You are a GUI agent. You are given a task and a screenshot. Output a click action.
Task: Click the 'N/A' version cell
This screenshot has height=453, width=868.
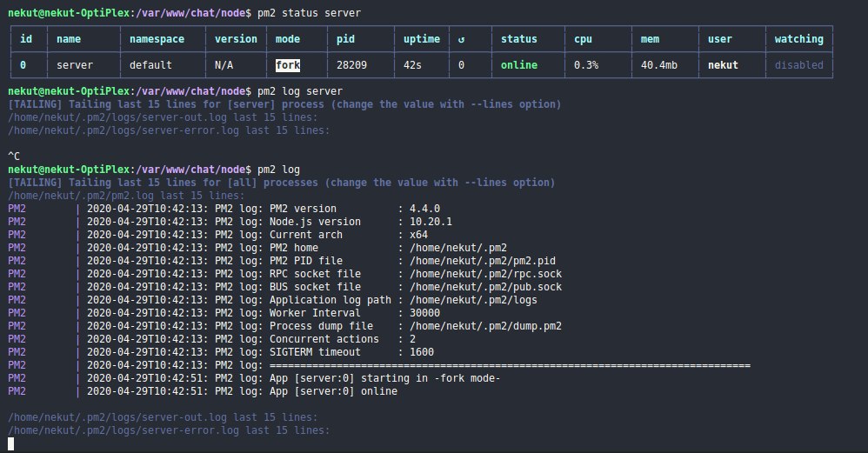pos(224,65)
